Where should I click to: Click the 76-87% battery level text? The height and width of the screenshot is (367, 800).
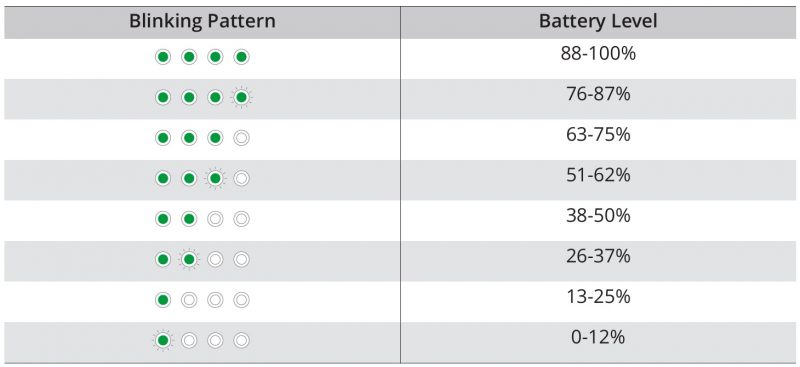coord(598,94)
